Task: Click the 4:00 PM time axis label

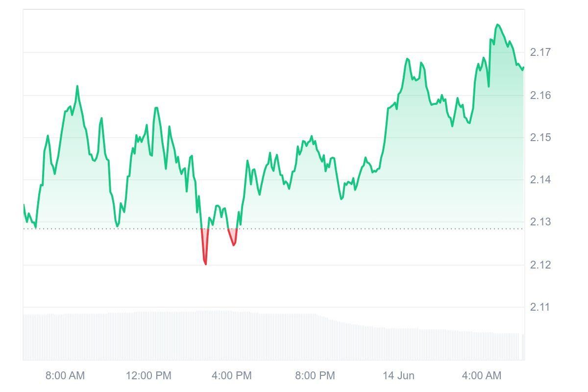Action: [232, 376]
